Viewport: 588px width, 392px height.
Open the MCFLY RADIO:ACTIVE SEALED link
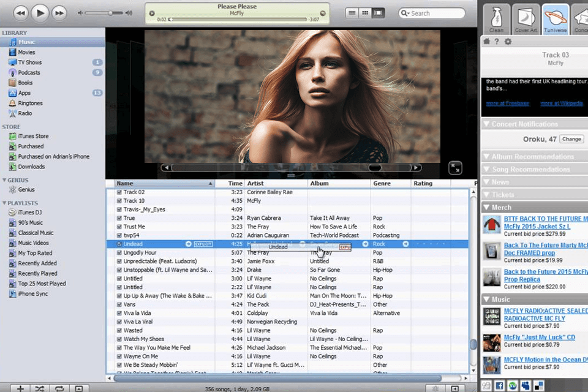click(546, 314)
